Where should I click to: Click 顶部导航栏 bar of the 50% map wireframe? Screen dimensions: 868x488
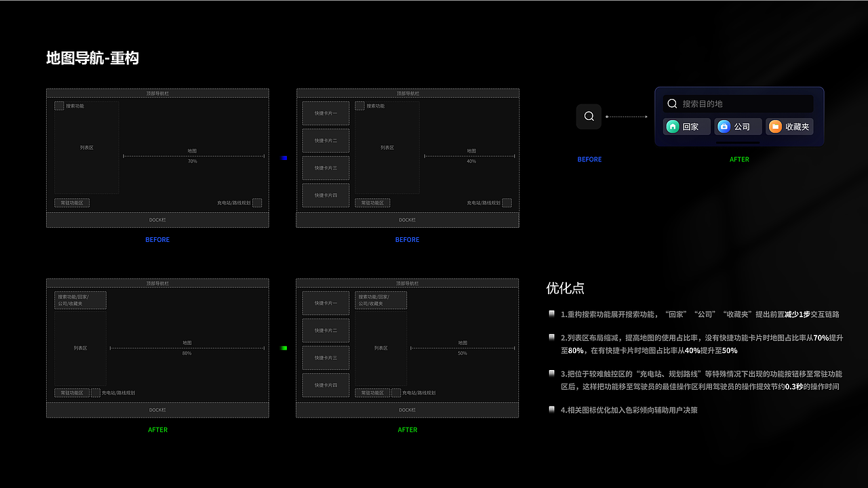408,283
